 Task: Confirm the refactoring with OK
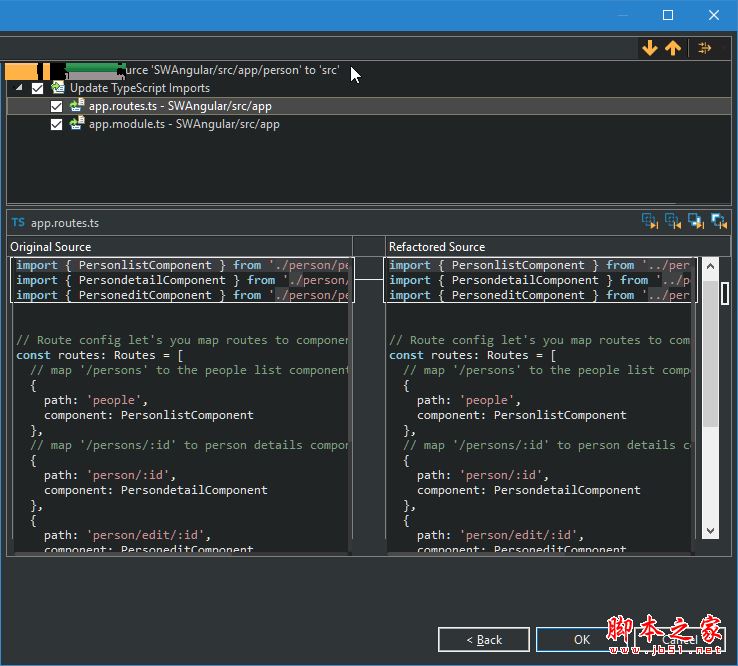pyautogui.click(x=582, y=640)
